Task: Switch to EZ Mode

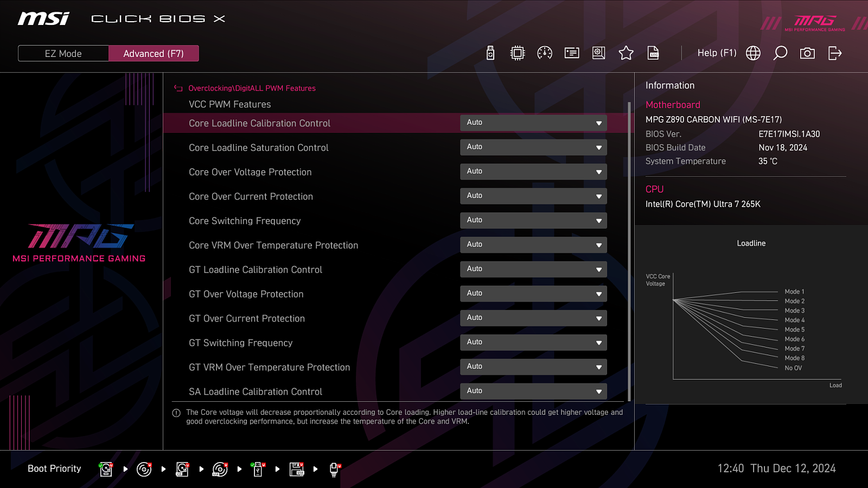Action: pyautogui.click(x=63, y=53)
